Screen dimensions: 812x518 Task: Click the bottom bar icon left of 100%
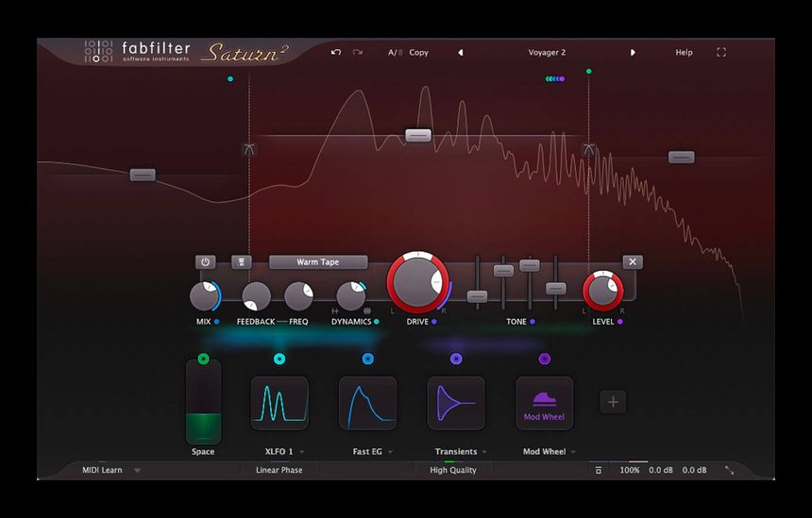click(599, 470)
